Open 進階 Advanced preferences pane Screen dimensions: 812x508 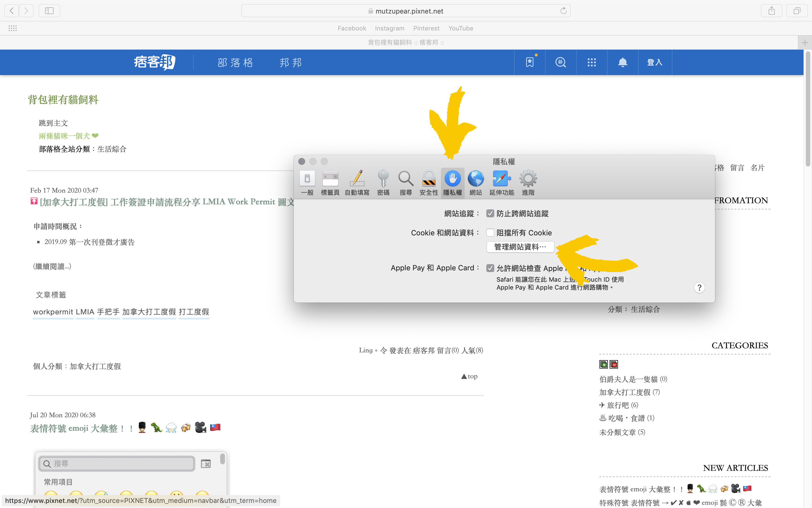point(528,183)
